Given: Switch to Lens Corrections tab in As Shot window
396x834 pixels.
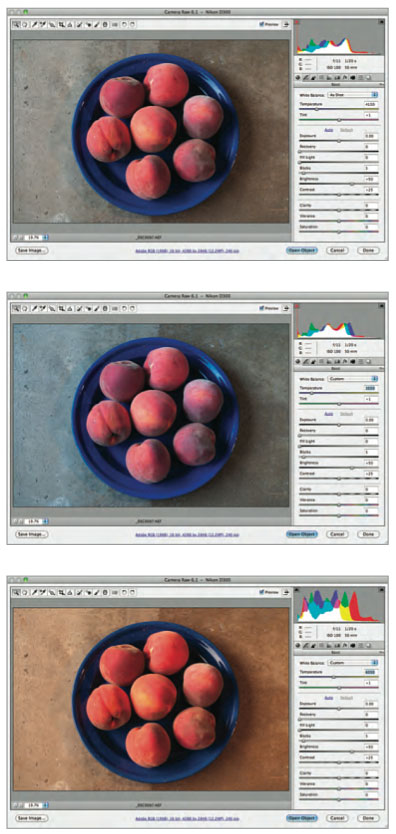Looking at the screenshot, I should pos(337,78).
